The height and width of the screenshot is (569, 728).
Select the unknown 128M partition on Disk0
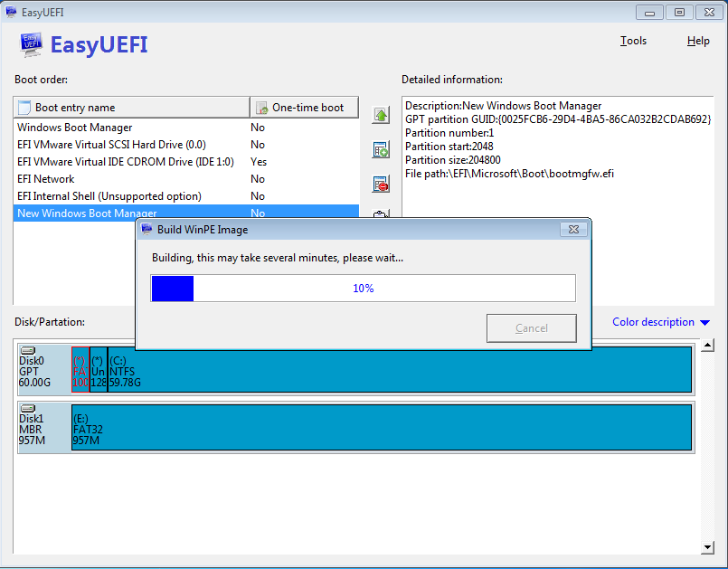[x=99, y=370]
